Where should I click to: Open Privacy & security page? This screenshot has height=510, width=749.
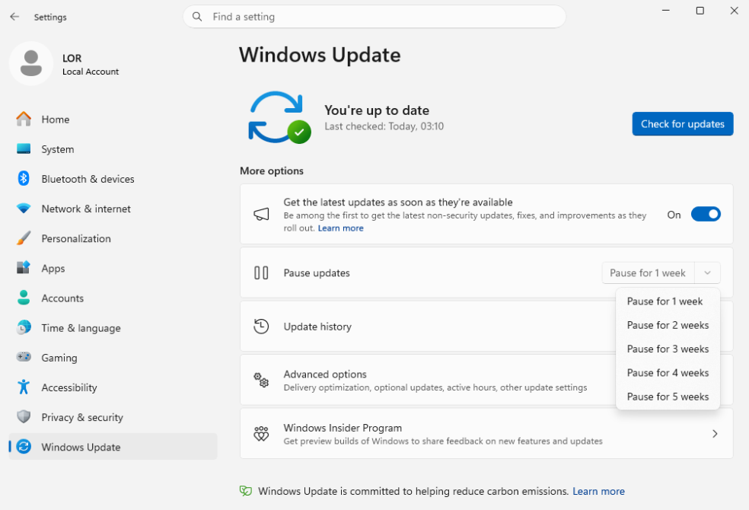coord(113,417)
